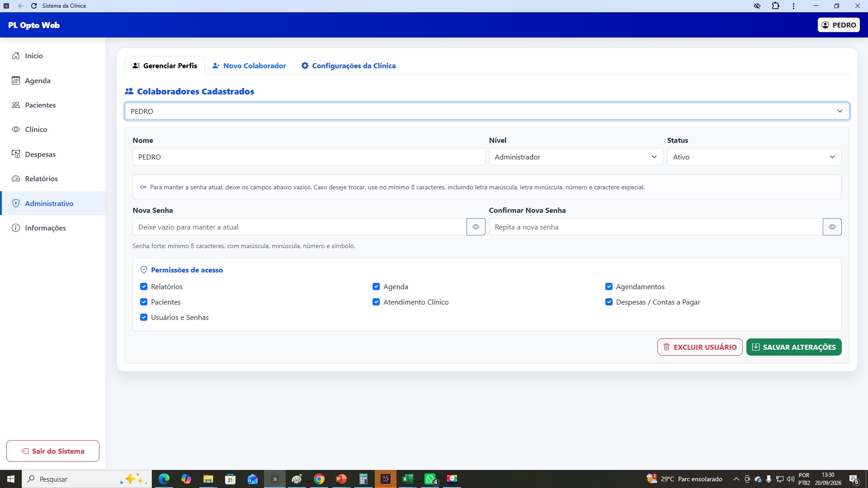
Task: Open Agenda in the sidebar
Action: (53, 80)
